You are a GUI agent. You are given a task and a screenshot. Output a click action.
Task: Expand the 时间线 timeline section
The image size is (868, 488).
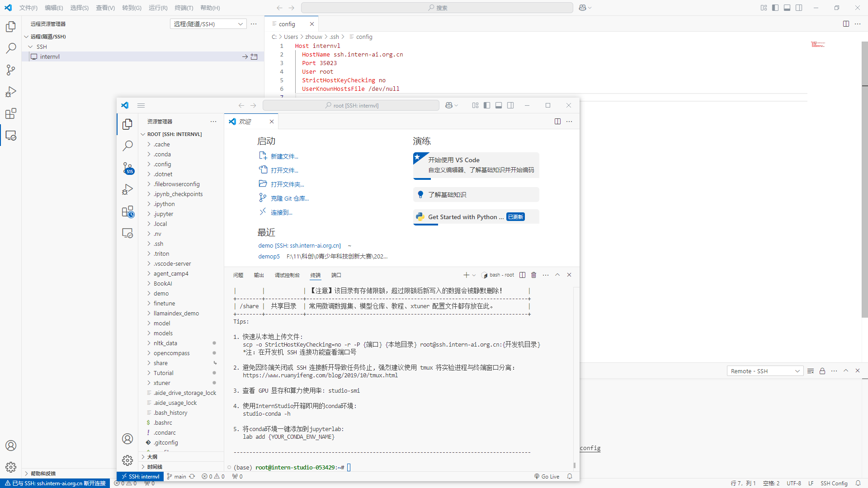pyautogui.click(x=181, y=467)
